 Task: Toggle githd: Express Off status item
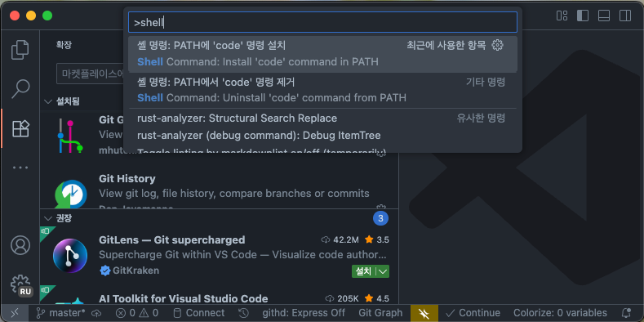point(304,313)
